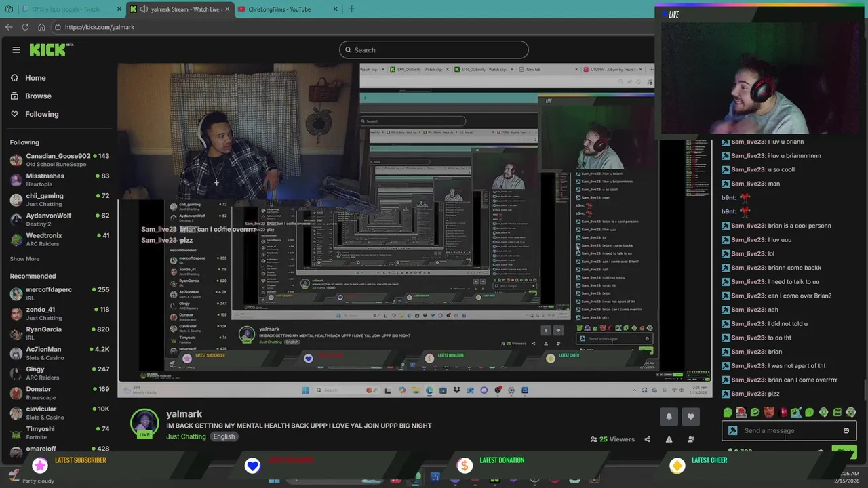Toggle the heart follow button
The width and height of the screenshot is (868, 488).
click(x=691, y=417)
